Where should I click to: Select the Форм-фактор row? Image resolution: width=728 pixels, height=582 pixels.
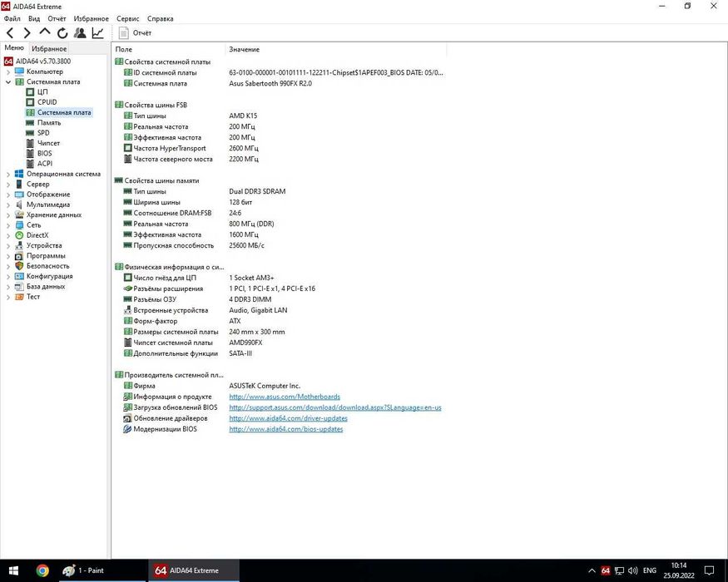[x=279, y=321]
